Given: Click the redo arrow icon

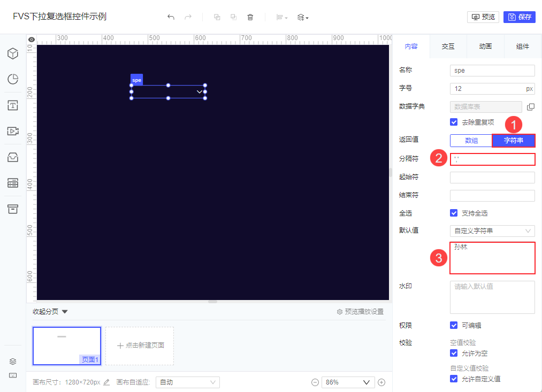Looking at the screenshot, I should 188,17.
